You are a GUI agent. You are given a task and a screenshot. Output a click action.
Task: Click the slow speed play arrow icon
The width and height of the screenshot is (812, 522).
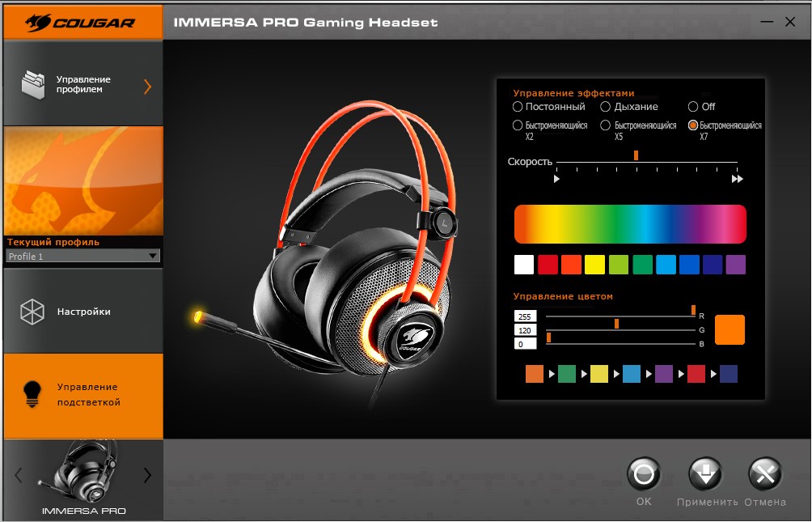pos(556,179)
